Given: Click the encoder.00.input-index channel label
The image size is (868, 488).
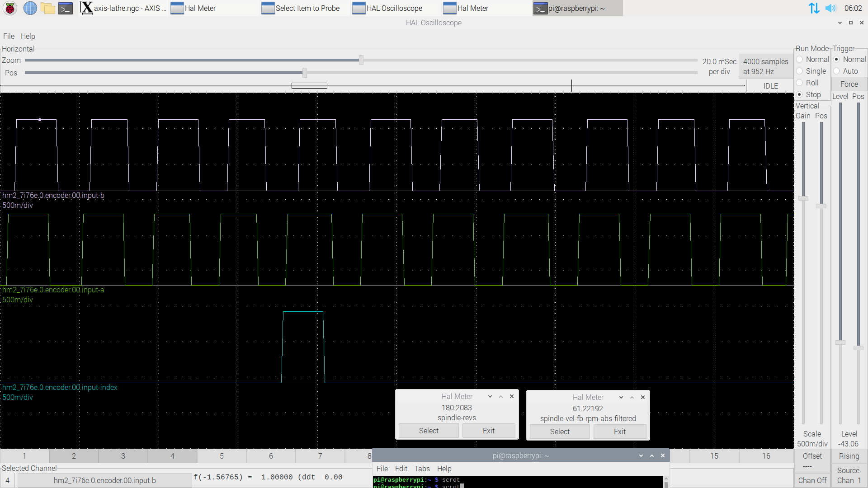Looking at the screenshot, I should 60,387.
